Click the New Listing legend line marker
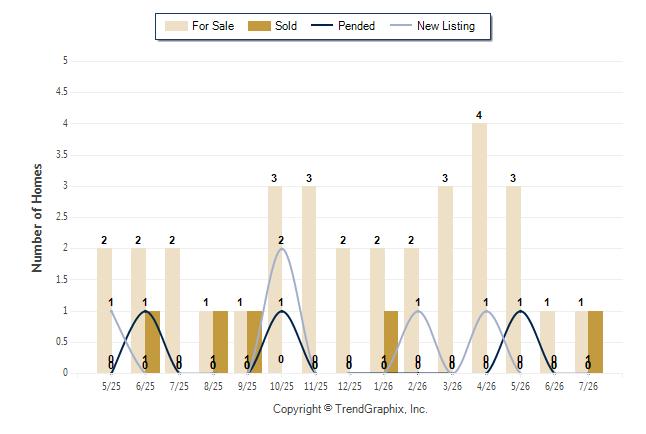Image resolution: width=646 pixels, height=434 pixels. [x=401, y=26]
